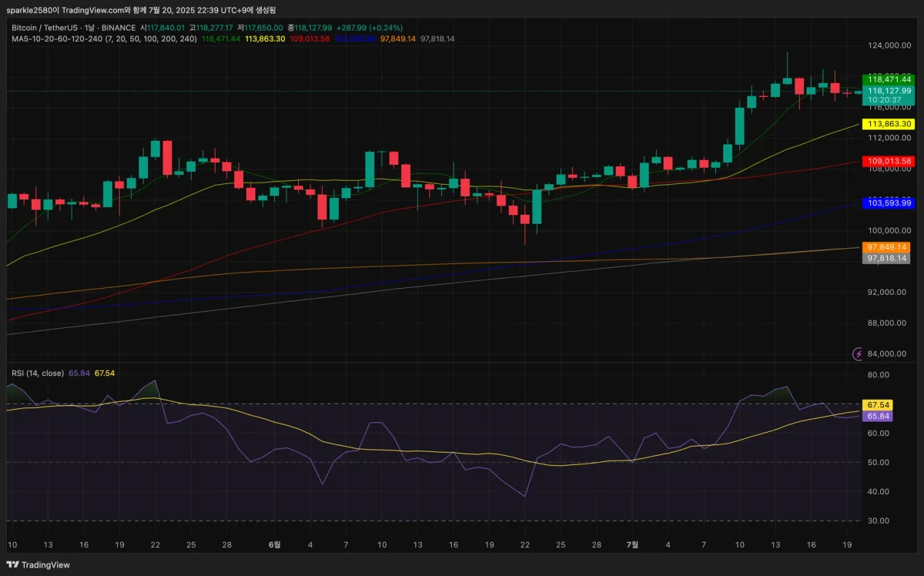Click the green 118,471.44 price axis tag
The width and height of the screenshot is (924, 576).
click(x=889, y=79)
